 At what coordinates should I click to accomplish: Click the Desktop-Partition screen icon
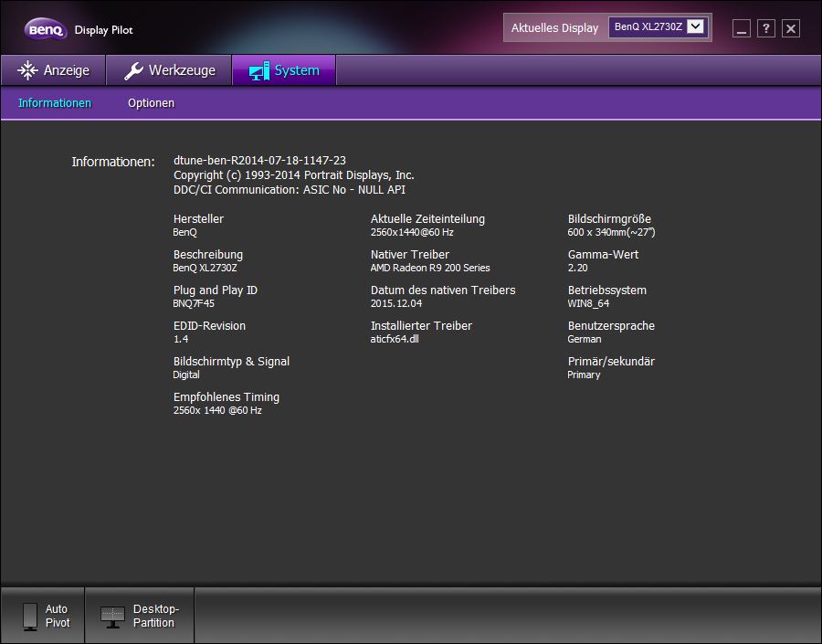[x=112, y=618]
